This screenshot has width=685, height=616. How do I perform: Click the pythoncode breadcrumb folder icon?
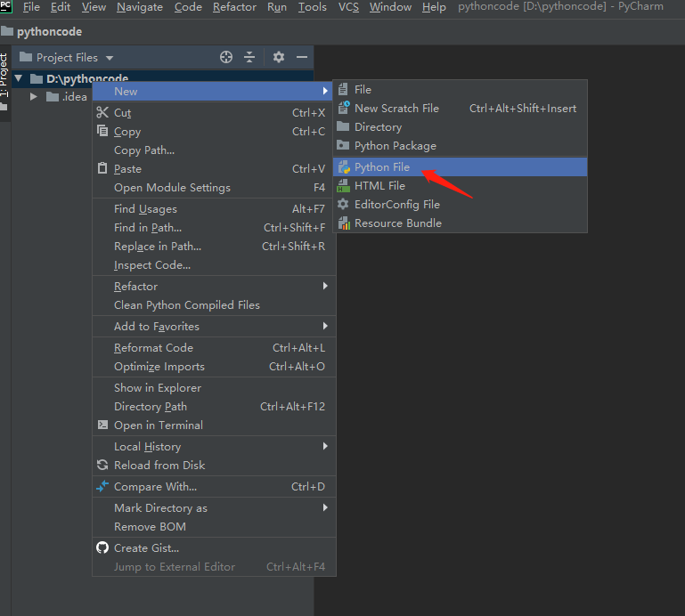point(7,31)
